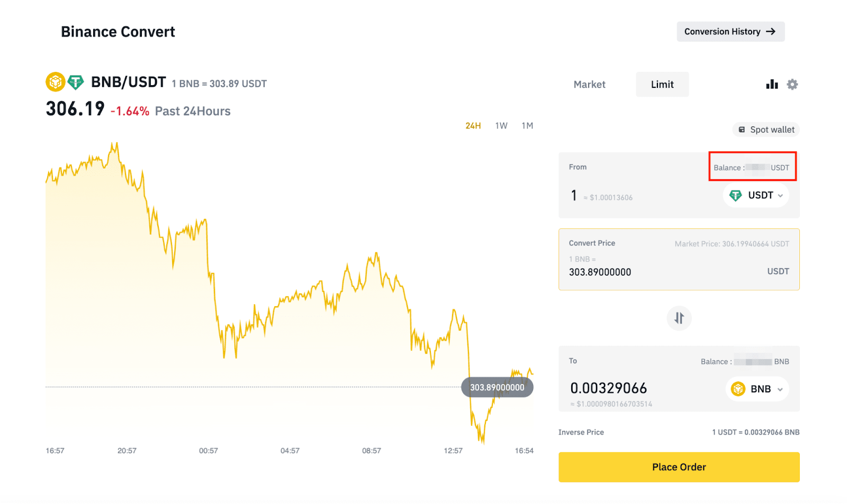Screen dimensions: 847x504
Task: Click the BNB coin icon beside the pair title
Action: click(55, 82)
